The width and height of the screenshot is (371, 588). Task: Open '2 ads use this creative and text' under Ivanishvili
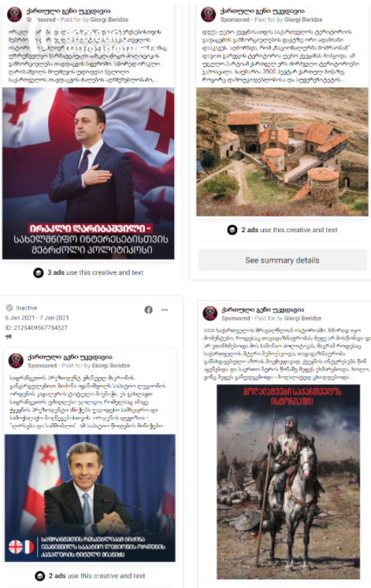(x=97, y=576)
